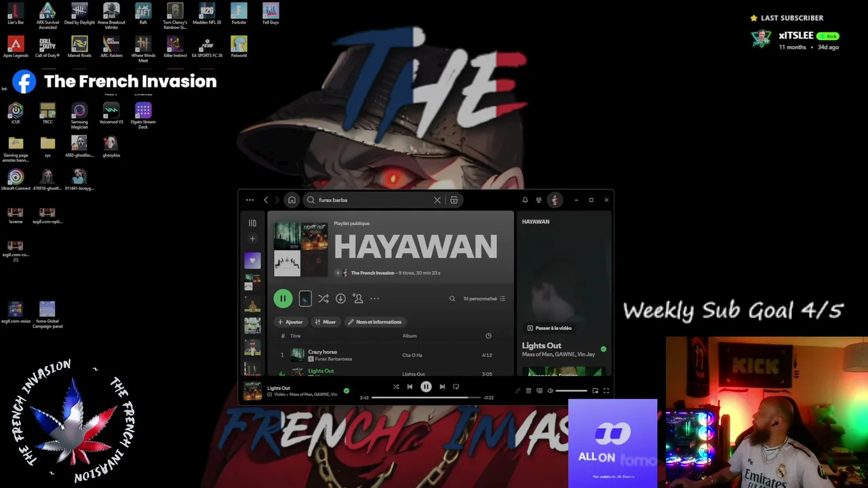This screenshot has height=488, width=868.
Task: Invite collaborators to HAYAWAN playlist
Action: [358, 298]
